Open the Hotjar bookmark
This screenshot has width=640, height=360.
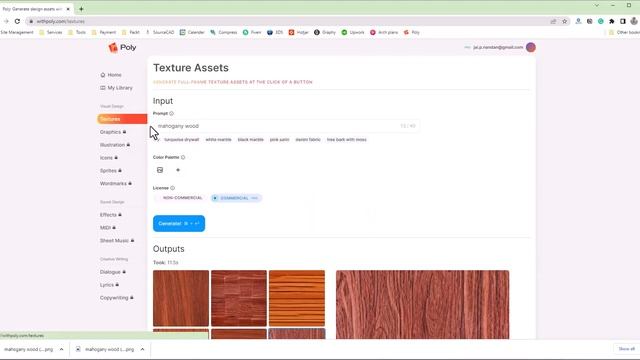click(298, 32)
